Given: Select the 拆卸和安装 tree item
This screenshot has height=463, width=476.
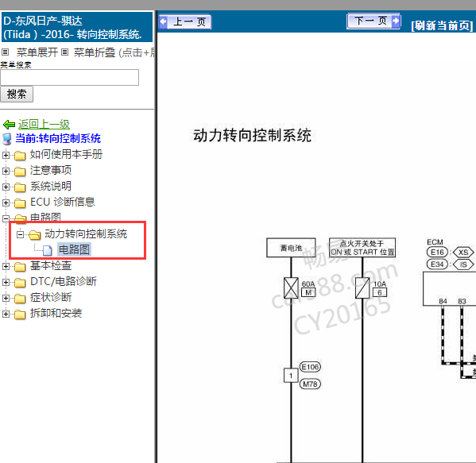Looking at the screenshot, I should (56, 313).
